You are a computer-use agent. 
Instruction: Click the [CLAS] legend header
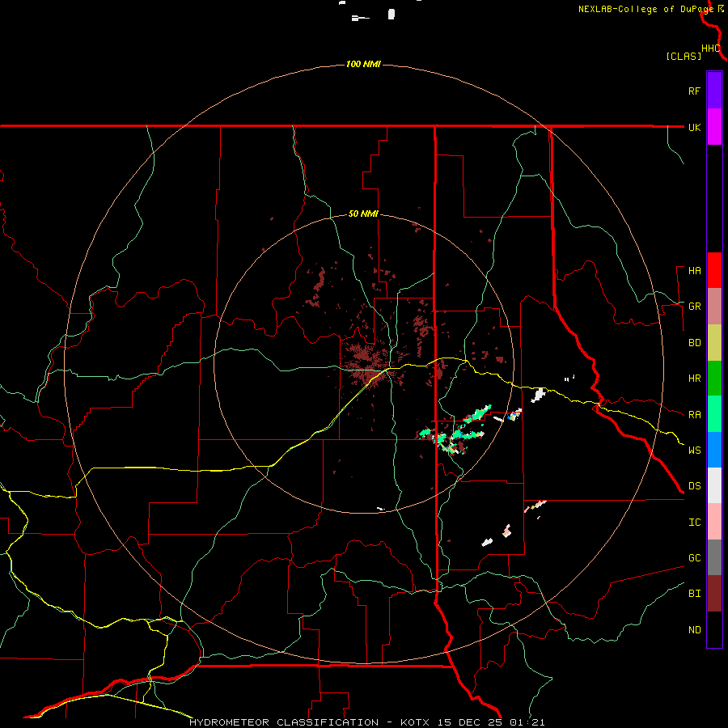684,57
